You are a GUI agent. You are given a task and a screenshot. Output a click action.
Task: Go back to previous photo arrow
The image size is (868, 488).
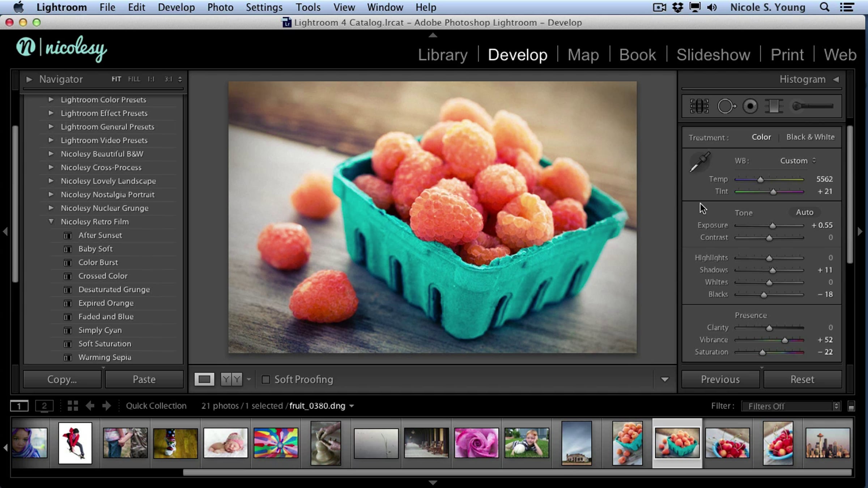(x=90, y=406)
